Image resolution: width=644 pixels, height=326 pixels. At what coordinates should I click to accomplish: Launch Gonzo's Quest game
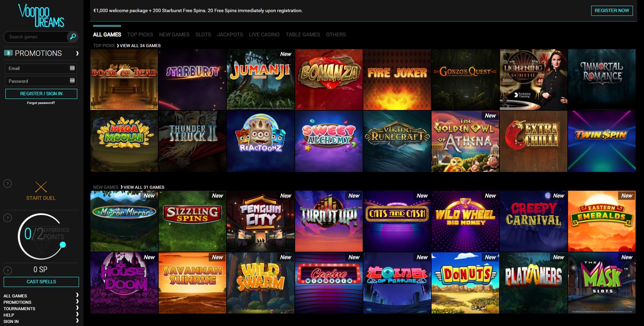pyautogui.click(x=465, y=80)
